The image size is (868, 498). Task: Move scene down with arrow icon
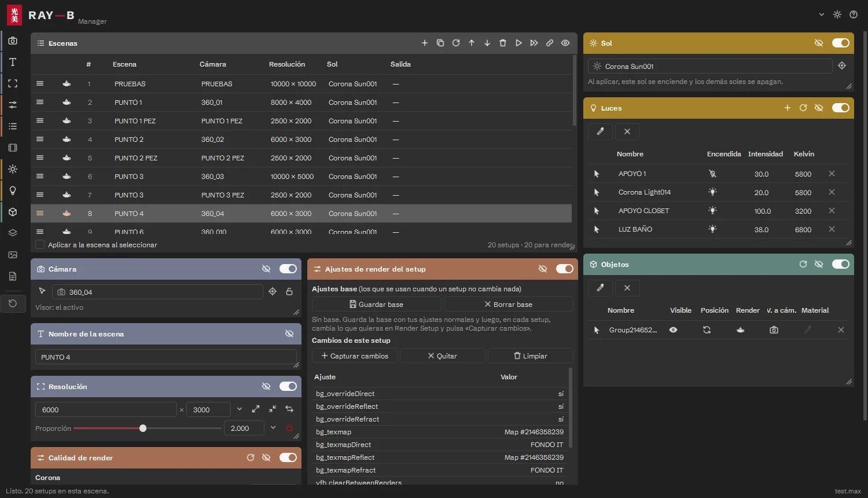[487, 43]
